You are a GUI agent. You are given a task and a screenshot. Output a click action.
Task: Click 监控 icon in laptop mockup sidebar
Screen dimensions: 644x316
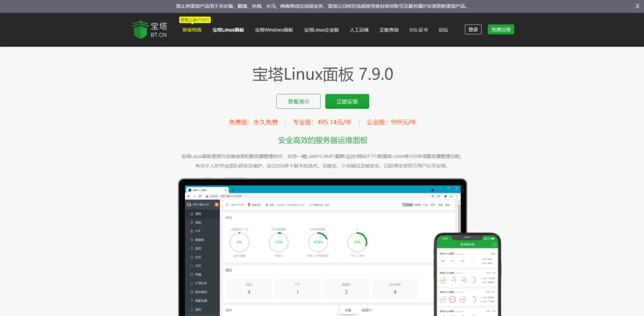(x=191, y=248)
